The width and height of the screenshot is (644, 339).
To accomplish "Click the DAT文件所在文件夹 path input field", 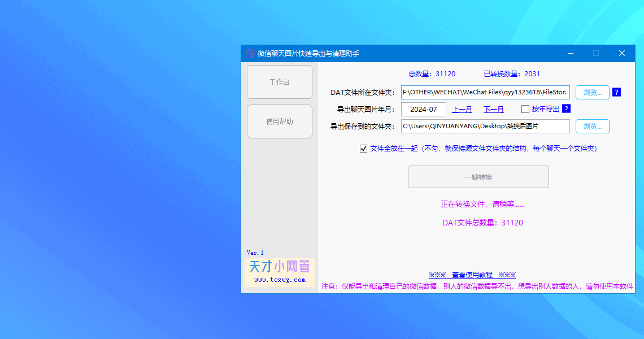I will [485, 92].
